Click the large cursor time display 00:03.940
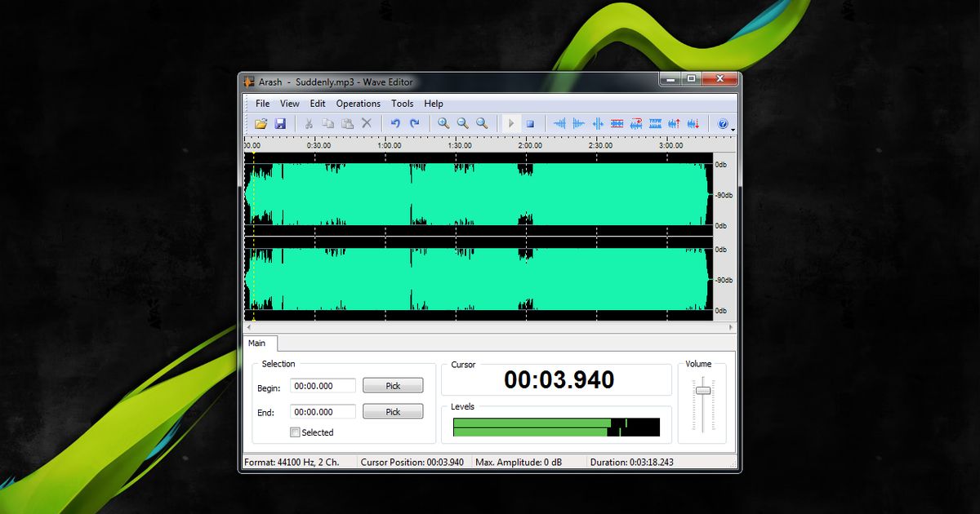The width and height of the screenshot is (980, 514). point(559,379)
